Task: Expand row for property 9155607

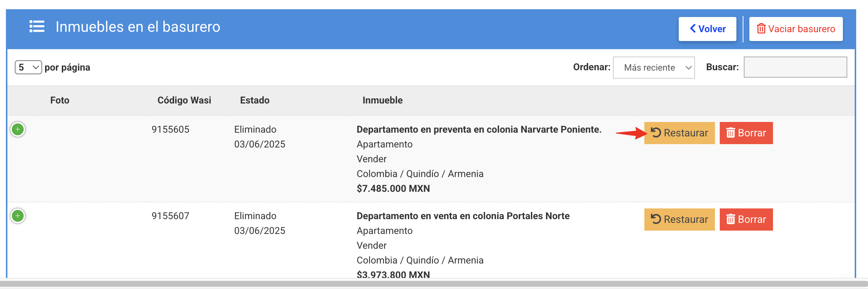Action: (x=18, y=216)
